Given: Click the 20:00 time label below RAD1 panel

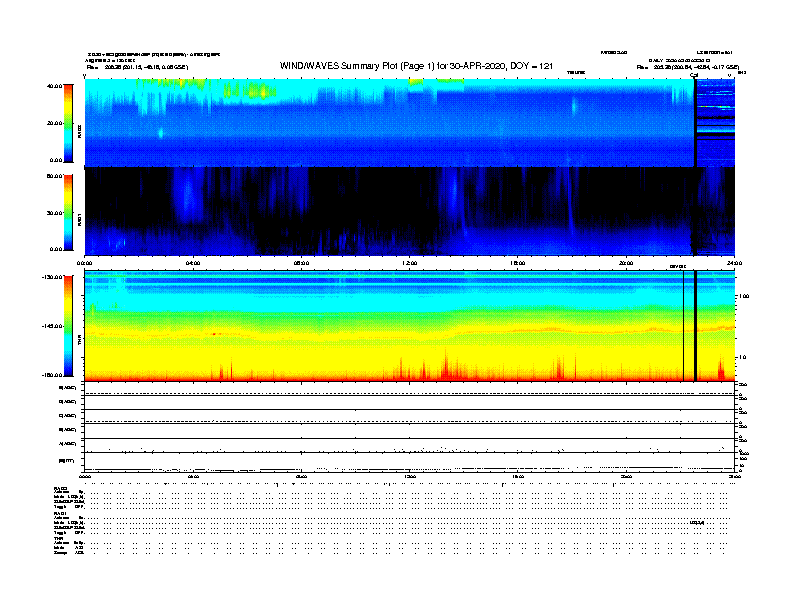Looking at the screenshot, I should [626, 263].
